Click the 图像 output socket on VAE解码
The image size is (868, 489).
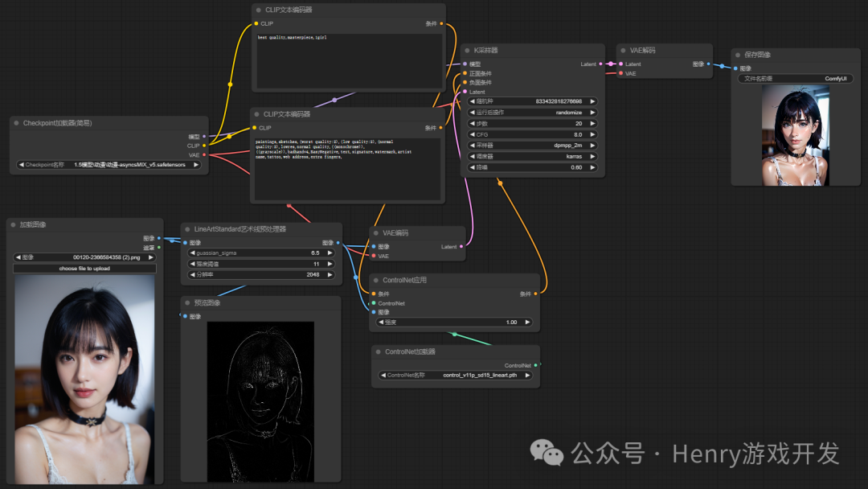[708, 64]
